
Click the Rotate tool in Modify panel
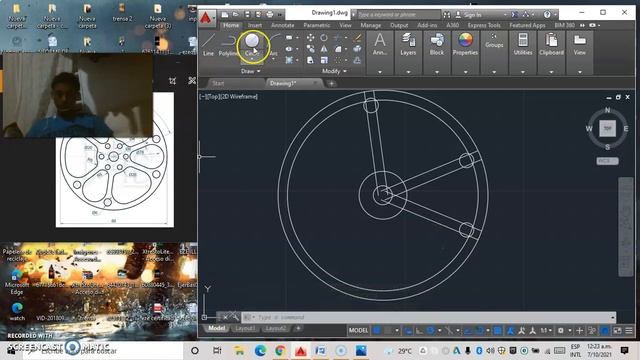324,38
